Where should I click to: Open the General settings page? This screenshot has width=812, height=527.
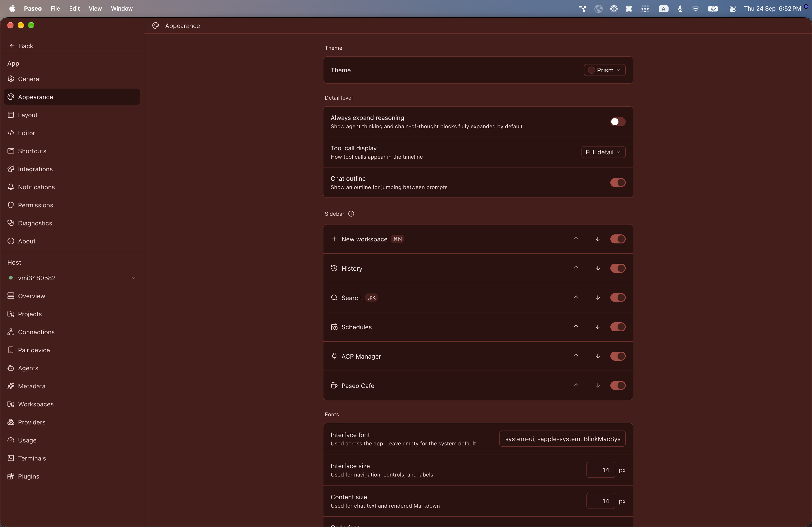pos(72,79)
